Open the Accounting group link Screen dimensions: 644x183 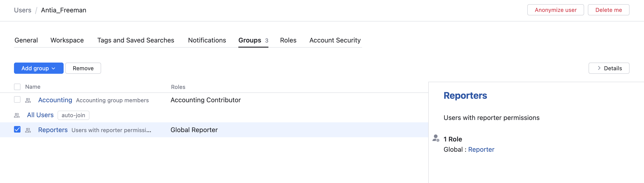click(55, 100)
